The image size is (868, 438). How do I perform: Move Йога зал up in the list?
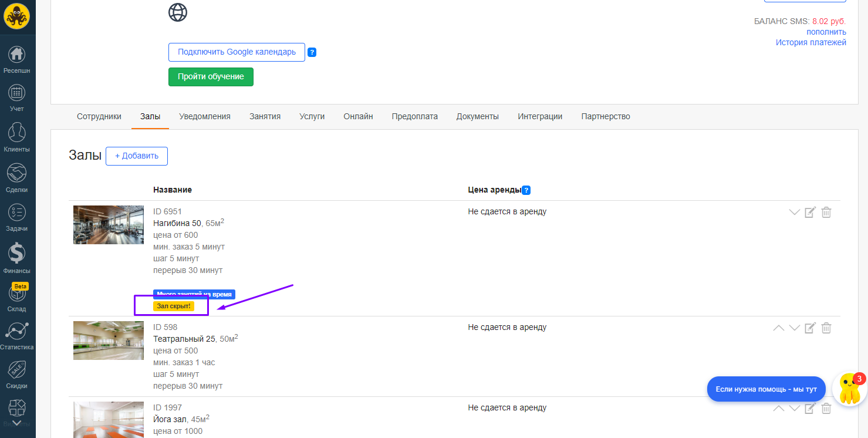click(779, 408)
